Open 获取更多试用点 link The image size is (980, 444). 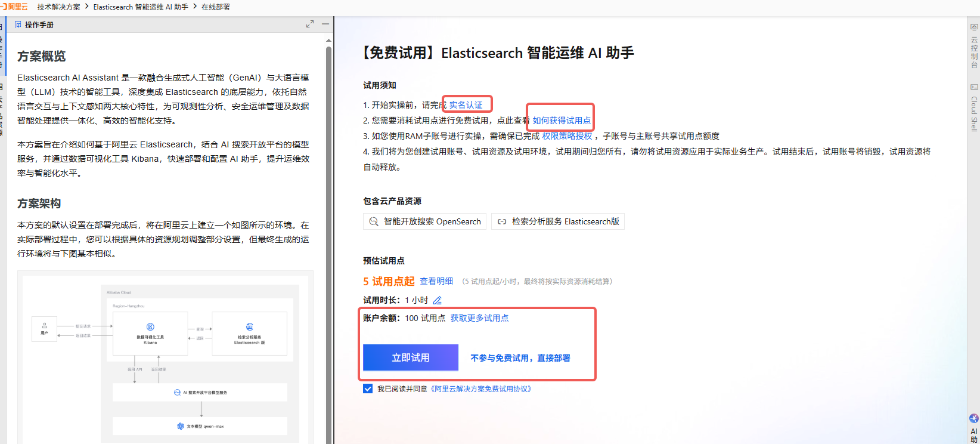pyautogui.click(x=480, y=318)
